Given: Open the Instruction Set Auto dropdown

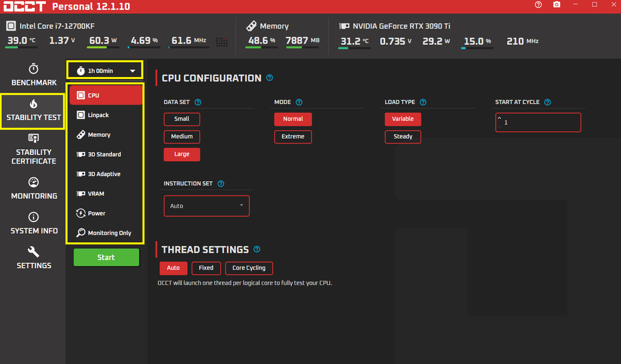Looking at the screenshot, I should point(207,206).
